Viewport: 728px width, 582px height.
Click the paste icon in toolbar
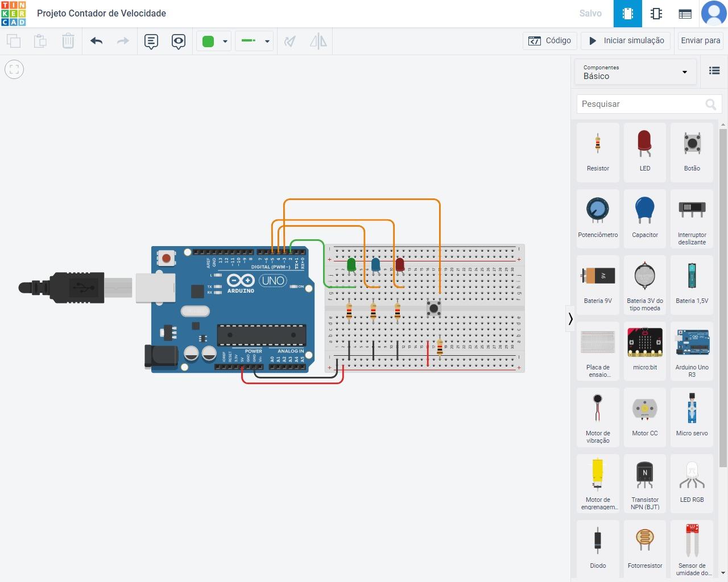point(40,41)
